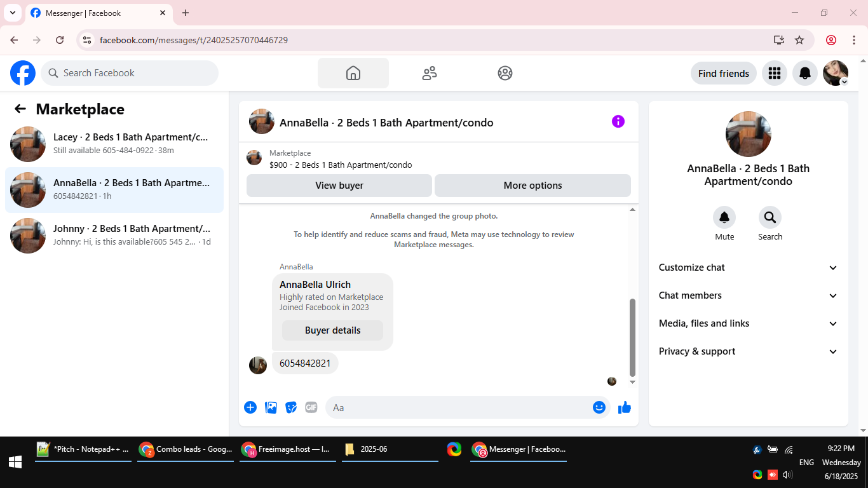Open conversation information purple icon
This screenshot has height=488, width=868.
[x=618, y=121]
